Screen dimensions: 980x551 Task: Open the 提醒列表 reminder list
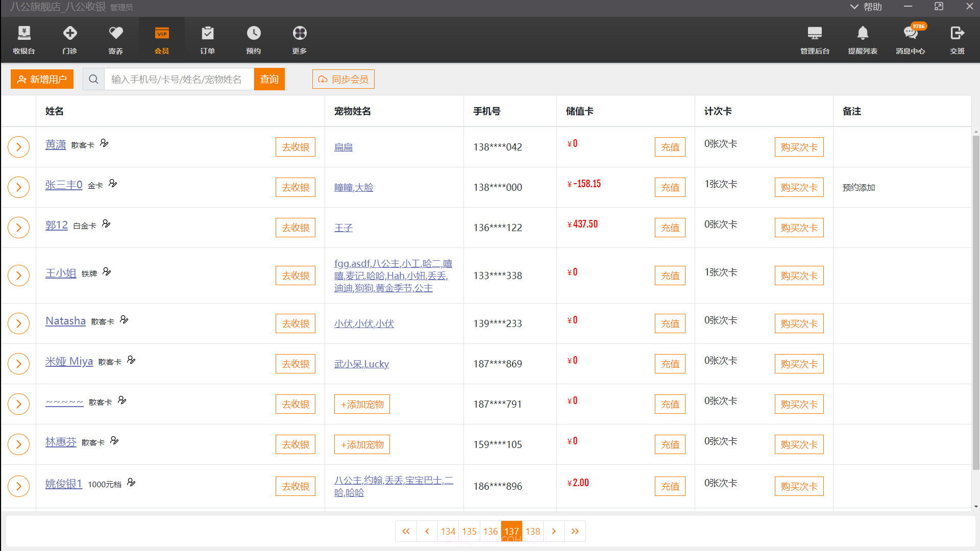(863, 40)
